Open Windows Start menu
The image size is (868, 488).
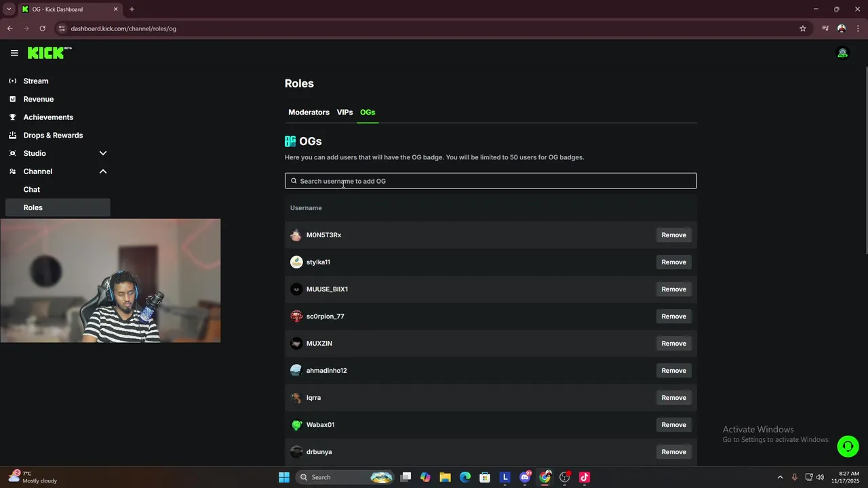point(284,477)
